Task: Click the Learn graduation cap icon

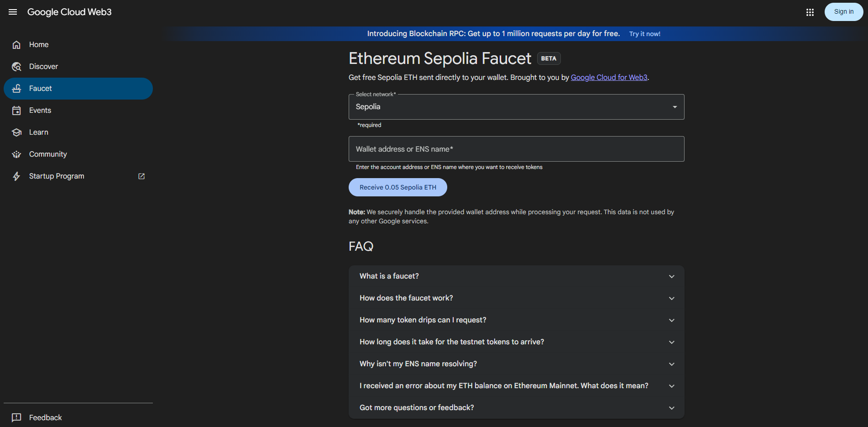Action: click(16, 132)
